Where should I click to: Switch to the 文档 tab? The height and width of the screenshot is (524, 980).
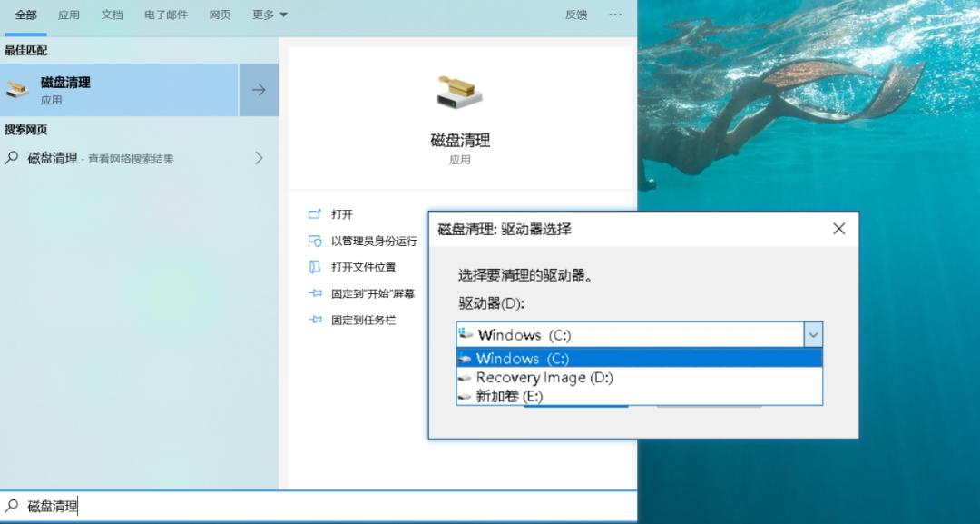point(113,15)
